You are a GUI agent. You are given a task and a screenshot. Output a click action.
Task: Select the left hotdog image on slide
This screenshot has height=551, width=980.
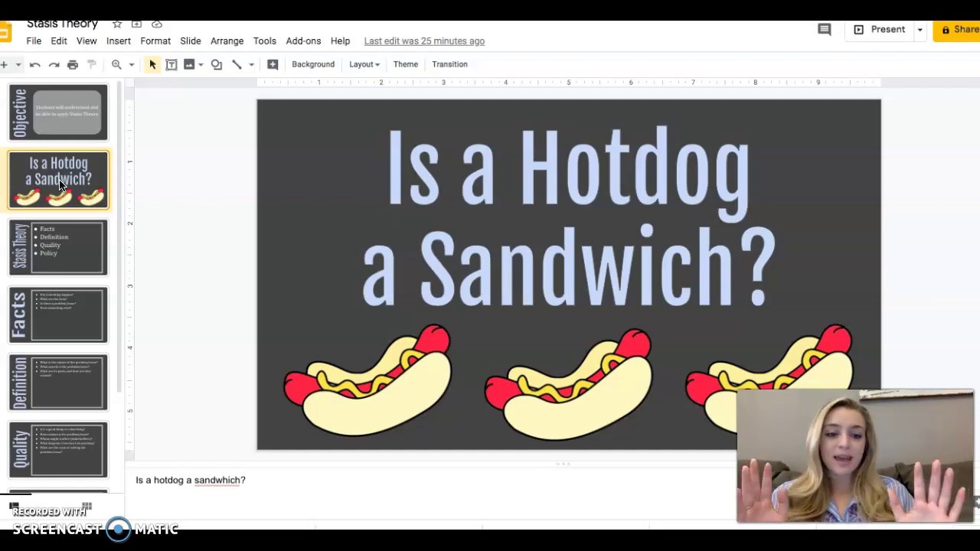coord(367,380)
